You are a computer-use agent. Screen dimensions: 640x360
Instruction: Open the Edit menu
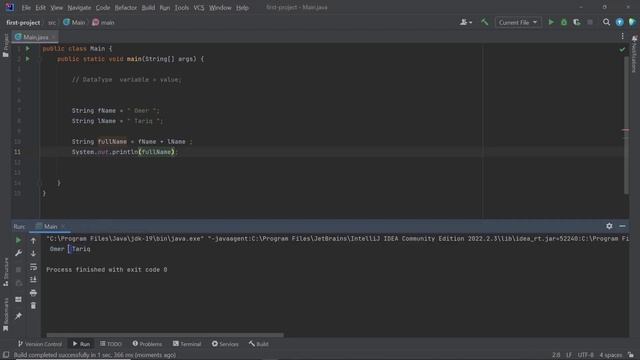pos(40,7)
